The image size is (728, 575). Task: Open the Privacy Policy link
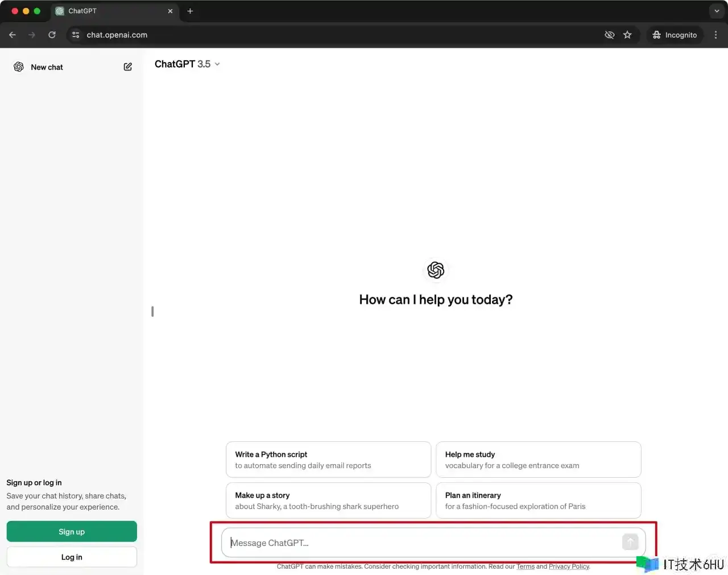pyautogui.click(x=569, y=566)
